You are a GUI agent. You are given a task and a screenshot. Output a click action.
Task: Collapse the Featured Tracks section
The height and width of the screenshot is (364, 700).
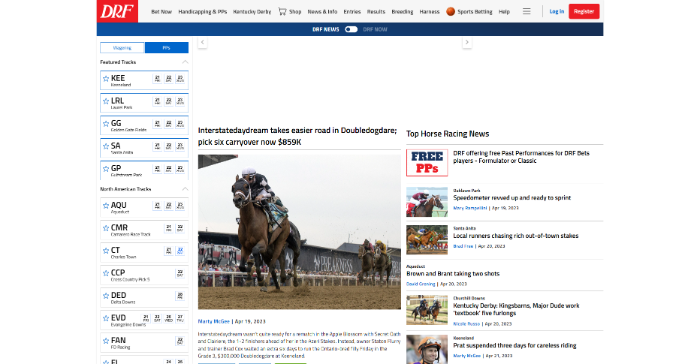(x=185, y=62)
